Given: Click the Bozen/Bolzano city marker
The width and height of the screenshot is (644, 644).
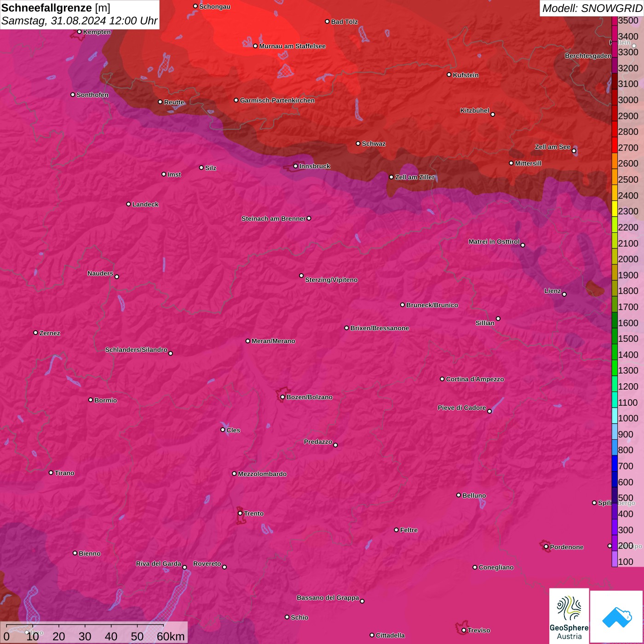Looking at the screenshot, I should (x=282, y=397).
